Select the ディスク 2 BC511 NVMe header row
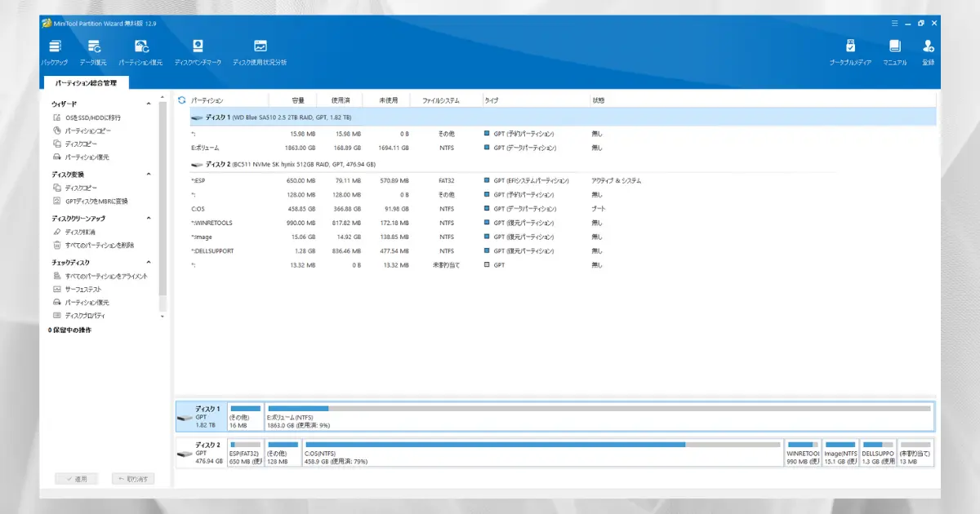Image resolution: width=980 pixels, height=514 pixels. coord(563,164)
